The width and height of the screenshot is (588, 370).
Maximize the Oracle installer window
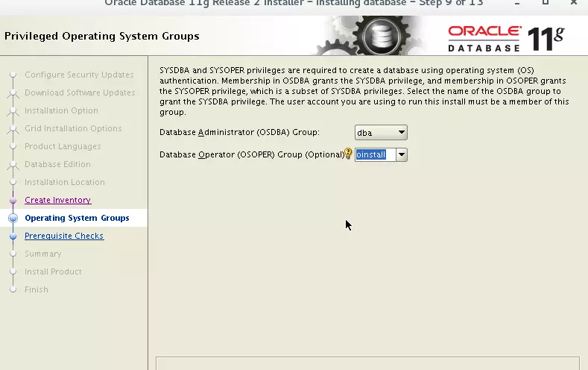[x=546, y=2]
